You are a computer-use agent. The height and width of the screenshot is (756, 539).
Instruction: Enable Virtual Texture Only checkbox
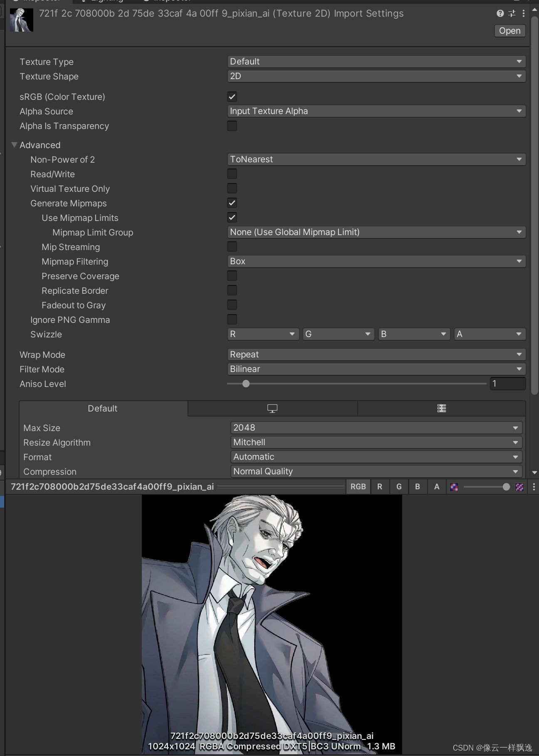(x=232, y=188)
